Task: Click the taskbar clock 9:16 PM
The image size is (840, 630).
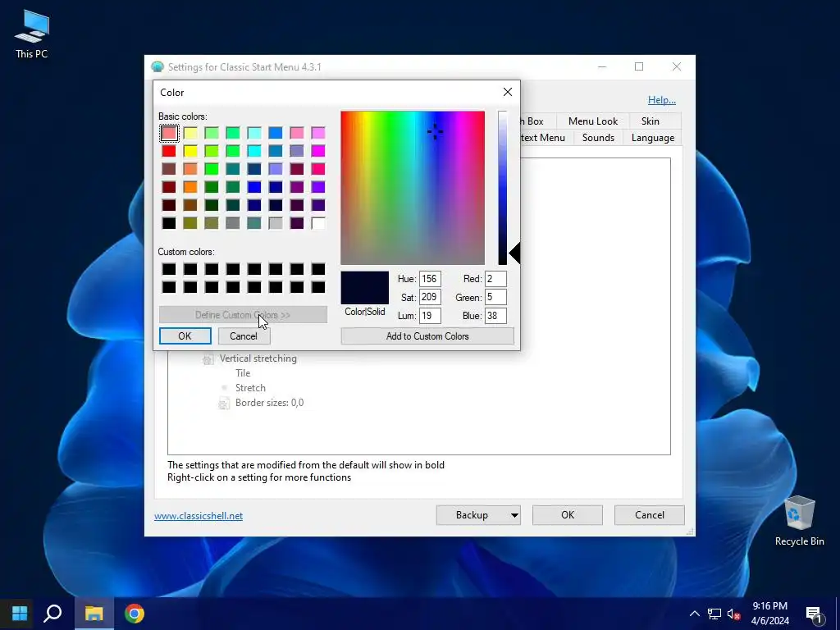Action: [769, 606]
